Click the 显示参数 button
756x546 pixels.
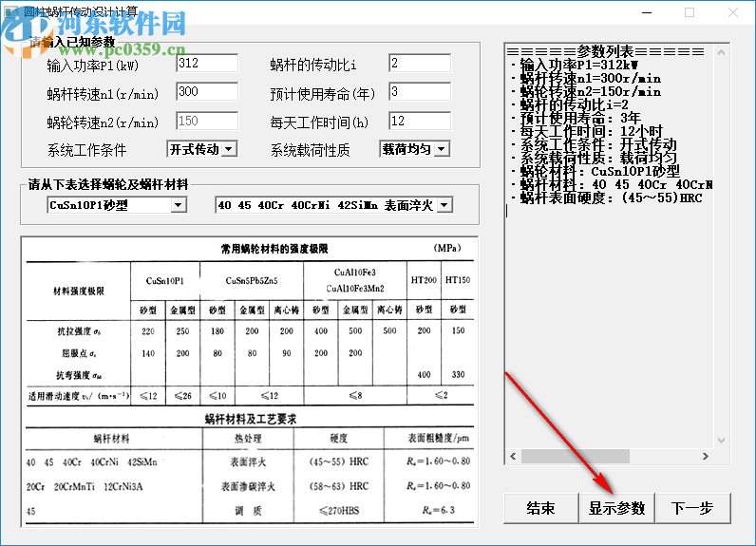coord(616,508)
